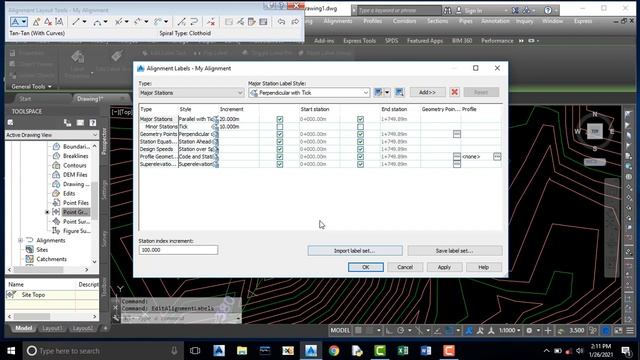Open the style action dropdown arrow beside the style list
This screenshot has width=640, height=360.
tap(387, 92)
